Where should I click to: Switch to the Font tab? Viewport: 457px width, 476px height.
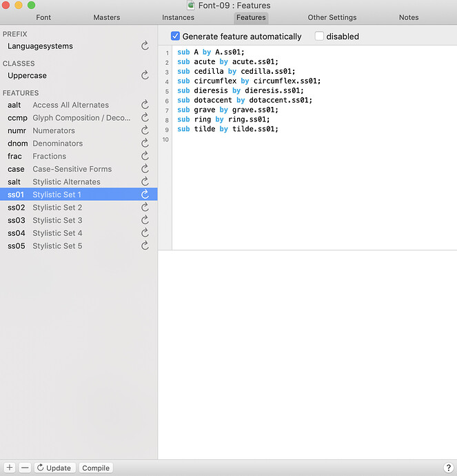[x=43, y=17]
